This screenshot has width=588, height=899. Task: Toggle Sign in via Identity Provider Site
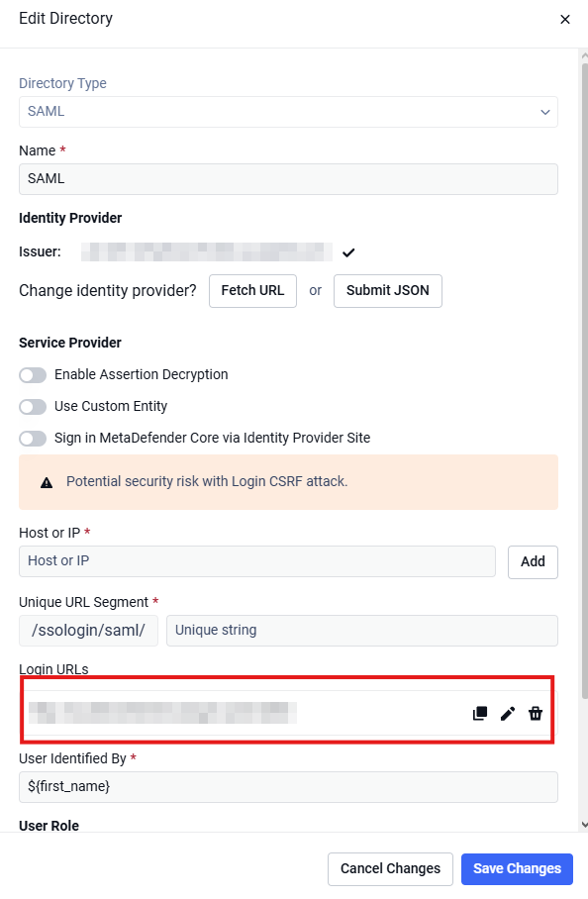(x=33, y=439)
